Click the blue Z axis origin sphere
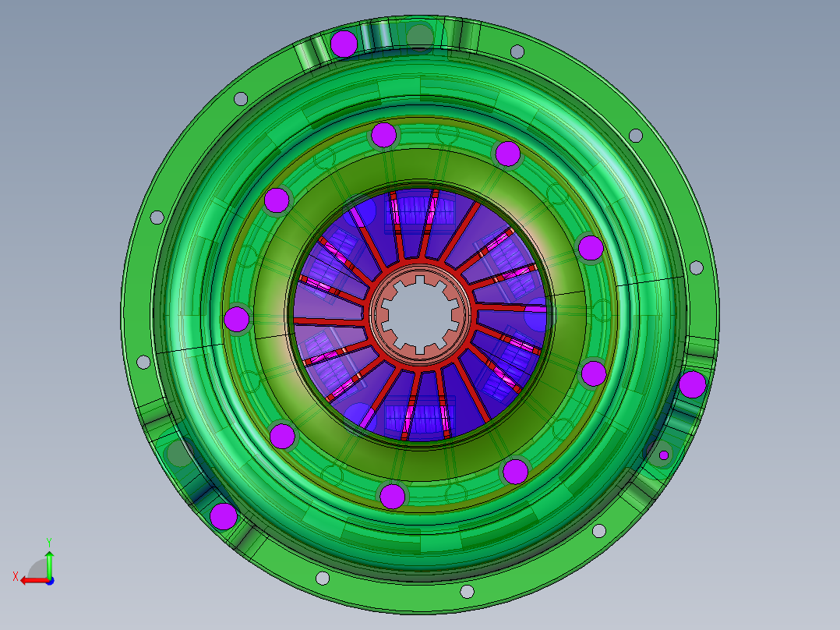This screenshot has width=840, height=630. coord(50,582)
